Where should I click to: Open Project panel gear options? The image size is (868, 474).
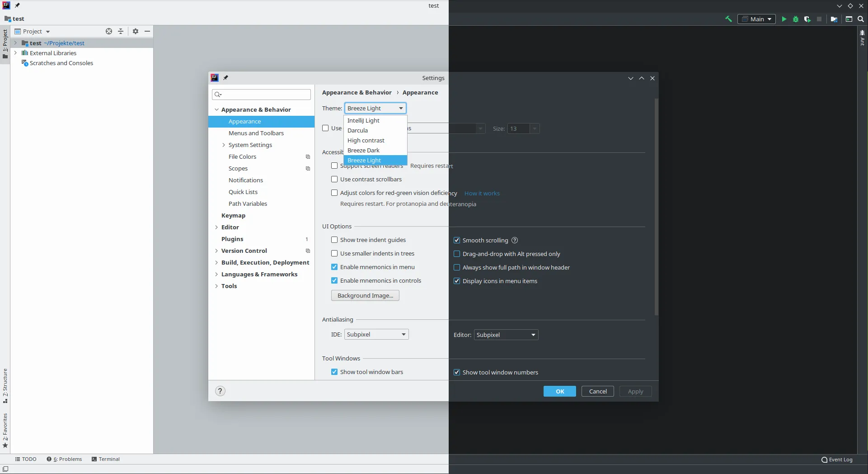[x=136, y=31]
